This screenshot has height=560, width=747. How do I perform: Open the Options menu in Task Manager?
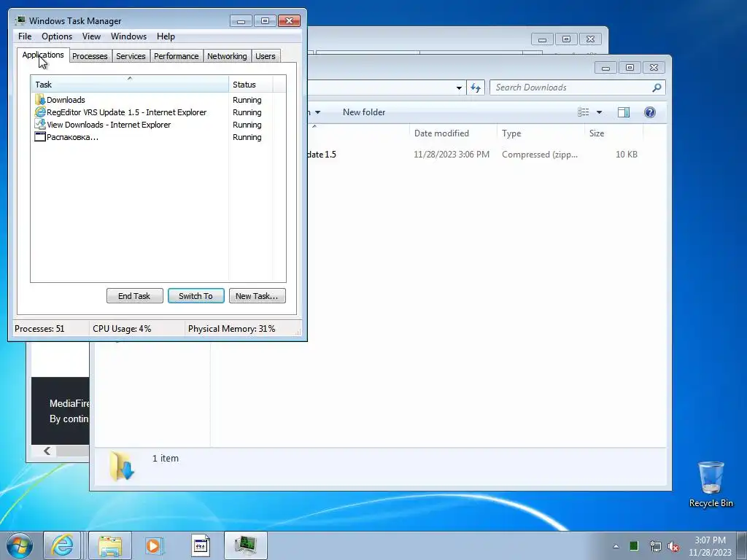click(x=57, y=36)
